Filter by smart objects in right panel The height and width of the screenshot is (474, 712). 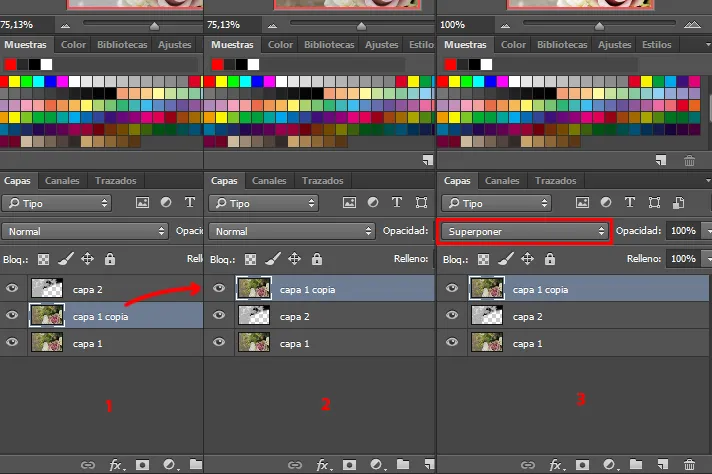pos(678,202)
